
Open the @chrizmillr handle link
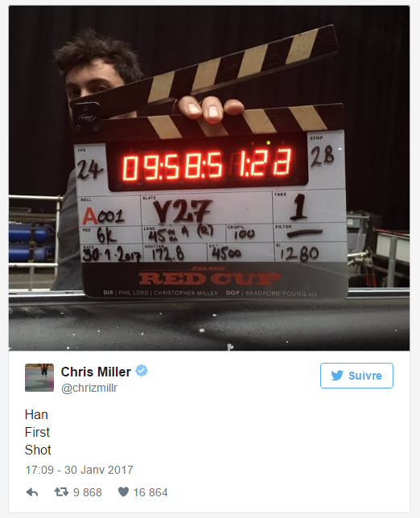tap(89, 388)
